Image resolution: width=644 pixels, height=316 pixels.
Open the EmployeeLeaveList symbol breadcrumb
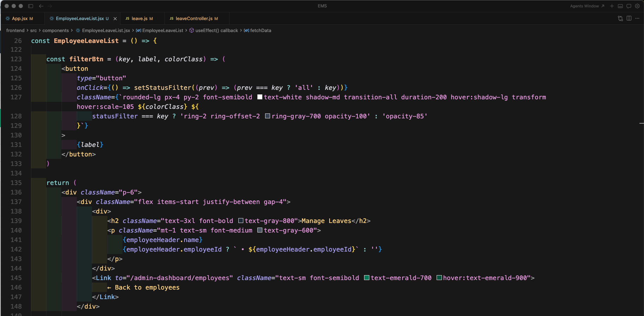click(x=163, y=31)
